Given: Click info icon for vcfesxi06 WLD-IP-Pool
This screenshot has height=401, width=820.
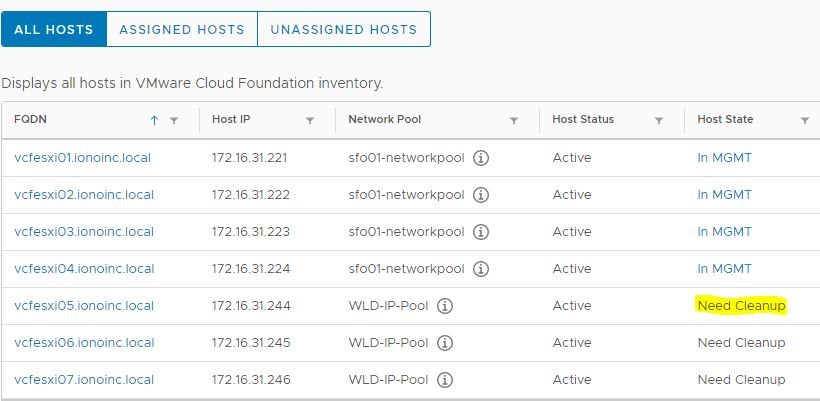Looking at the screenshot, I should point(445,343).
